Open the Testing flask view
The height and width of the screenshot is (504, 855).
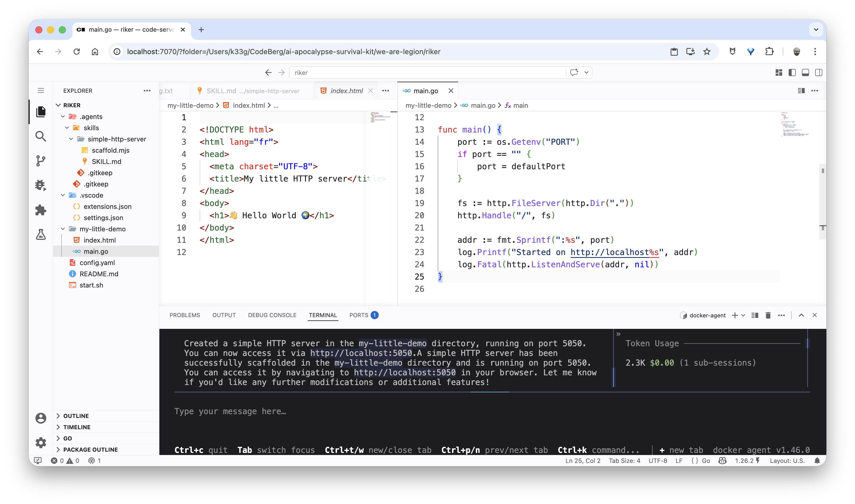41,234
